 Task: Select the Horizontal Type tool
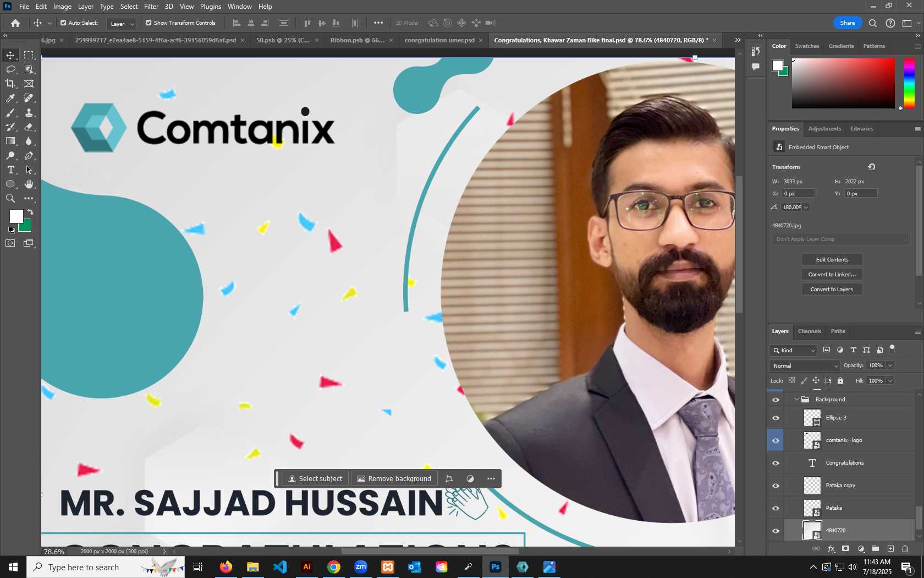[x=10, y=170]
